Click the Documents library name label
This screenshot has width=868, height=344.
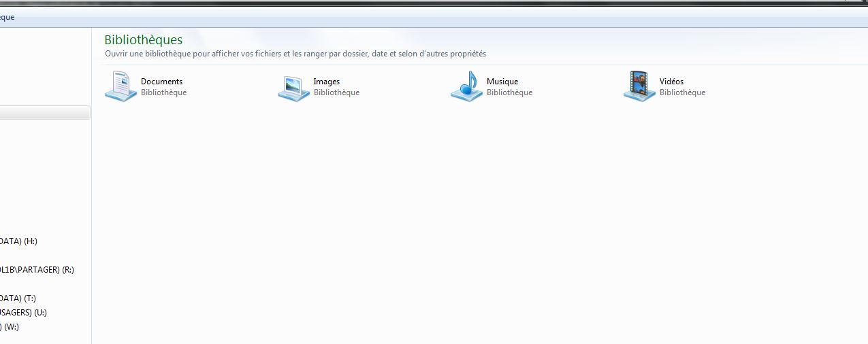tap(161, 82)
